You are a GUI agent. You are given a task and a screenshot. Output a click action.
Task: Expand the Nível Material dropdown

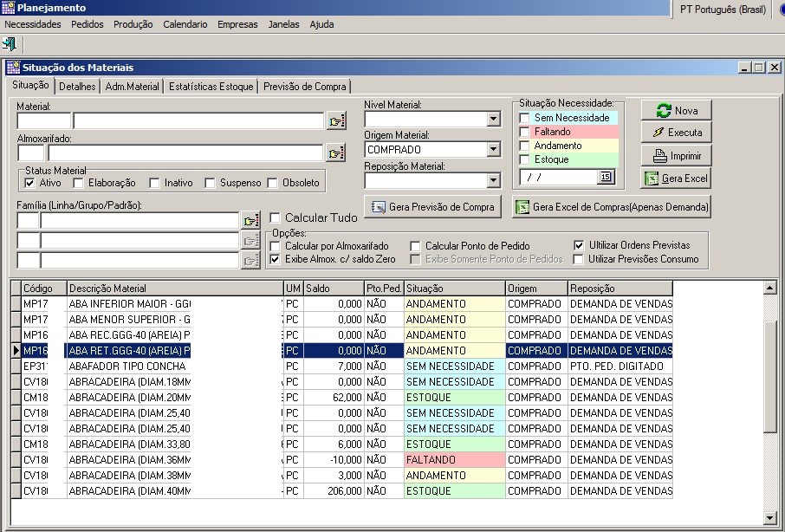pos(493,119)
